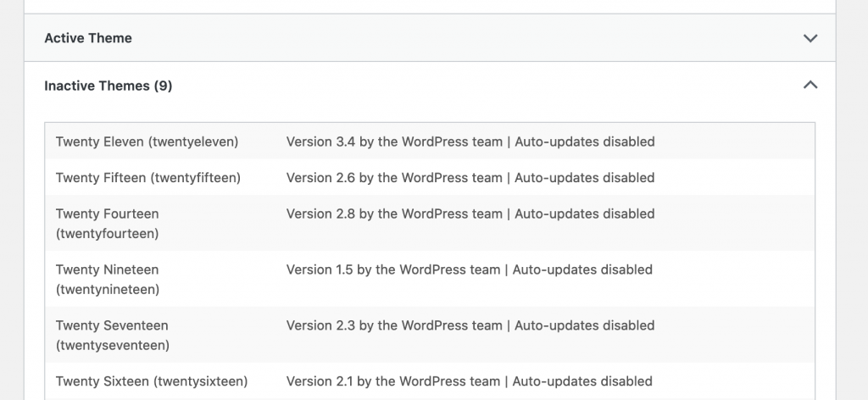The width and height of the screenshot is (868, 400).
Task: Click the Twenty Fourteen theme name cell
Action: tap(108, 224)
